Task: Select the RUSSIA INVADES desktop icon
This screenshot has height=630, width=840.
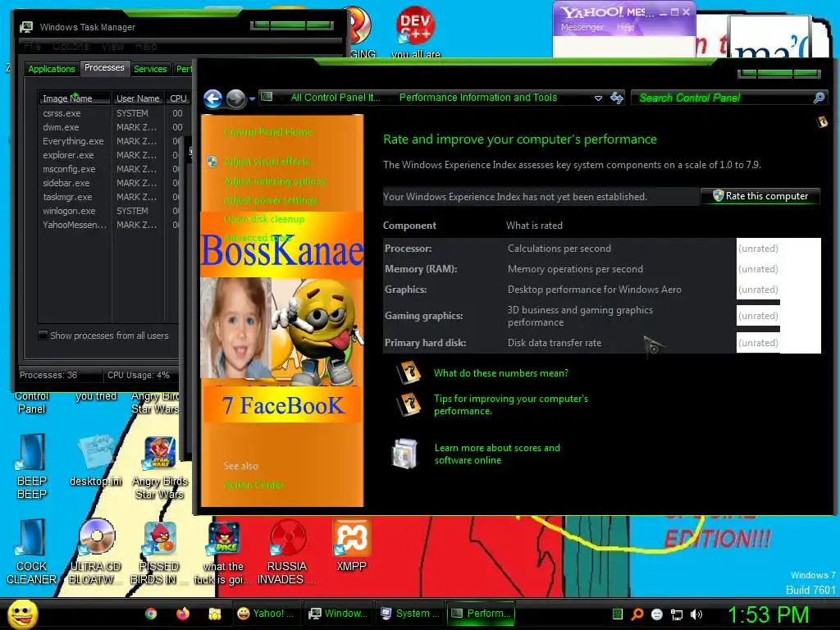Action: 287,552
